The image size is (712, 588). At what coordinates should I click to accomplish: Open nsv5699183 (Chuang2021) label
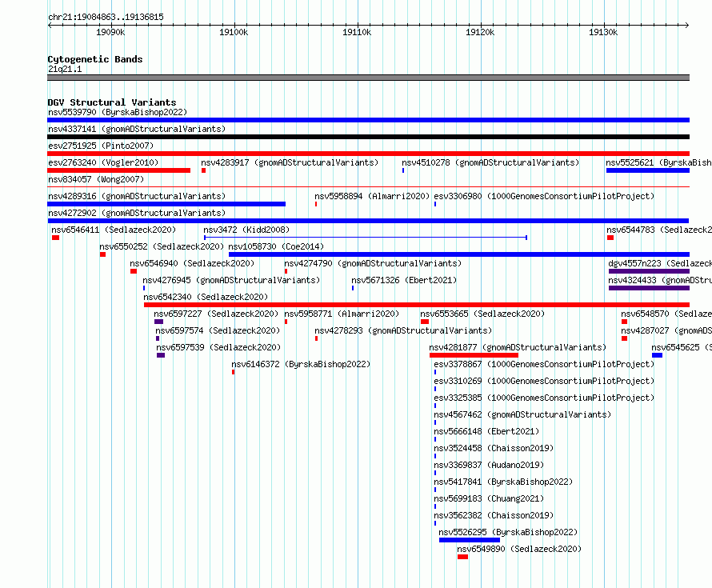pyautogui.click(x=489, y=498)
